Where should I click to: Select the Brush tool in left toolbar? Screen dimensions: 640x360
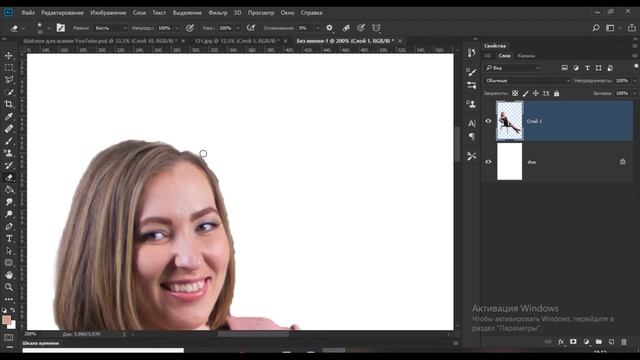coord(9,141)
